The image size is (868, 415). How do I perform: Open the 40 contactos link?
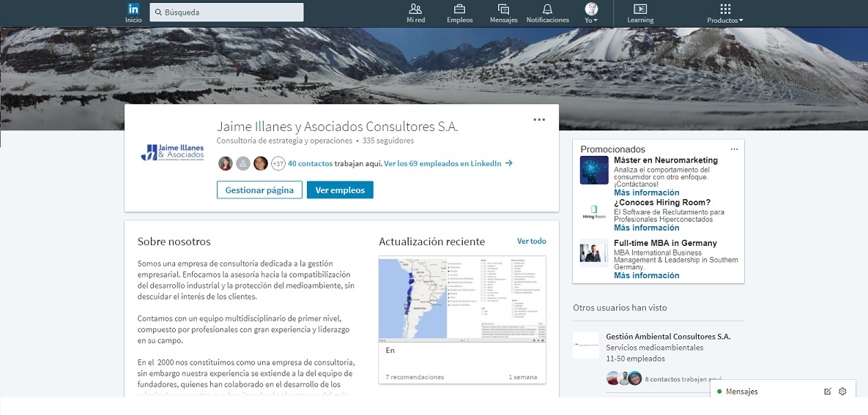(310, 163)
